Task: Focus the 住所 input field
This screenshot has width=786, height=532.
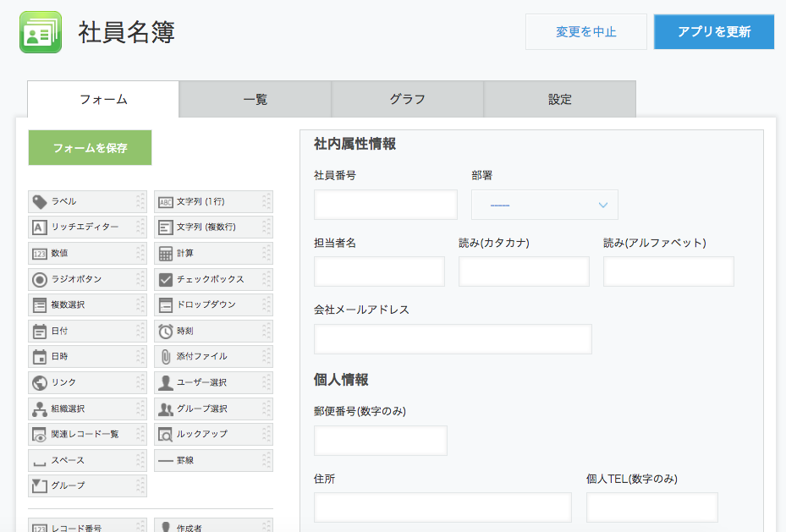Action: click(x=442, y=507)
